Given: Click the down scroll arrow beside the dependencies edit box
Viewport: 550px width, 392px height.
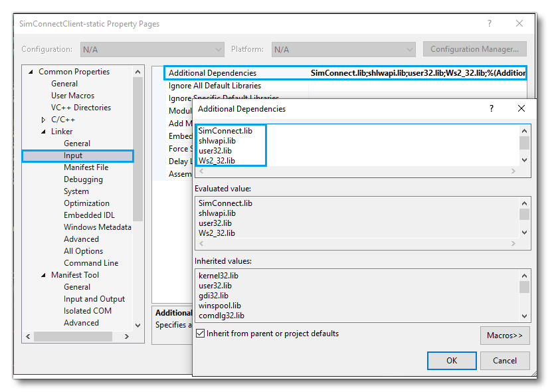Looking at the screenshot, I should click(525, 160).
